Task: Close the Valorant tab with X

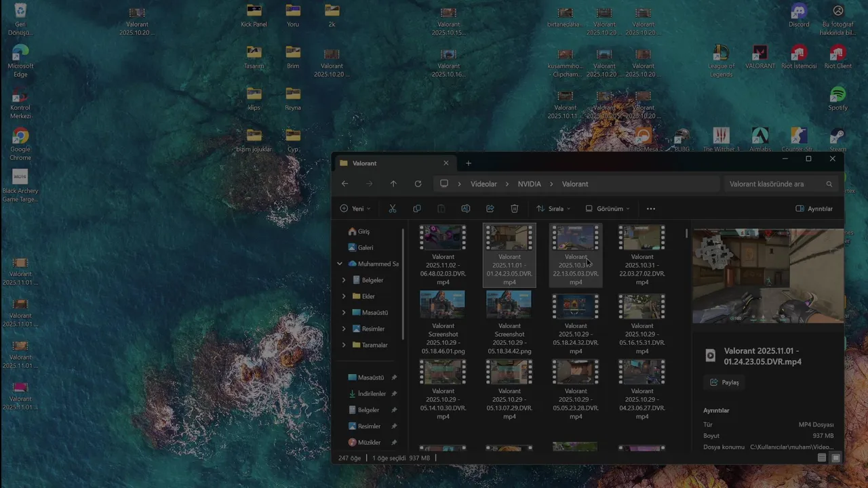Action: (x=446, y=163)
